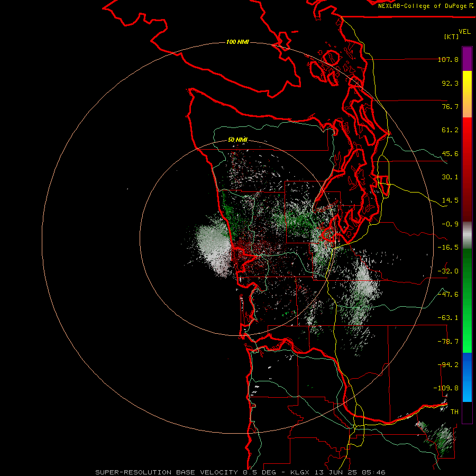Click the TH label below the scale

[454, 412]
